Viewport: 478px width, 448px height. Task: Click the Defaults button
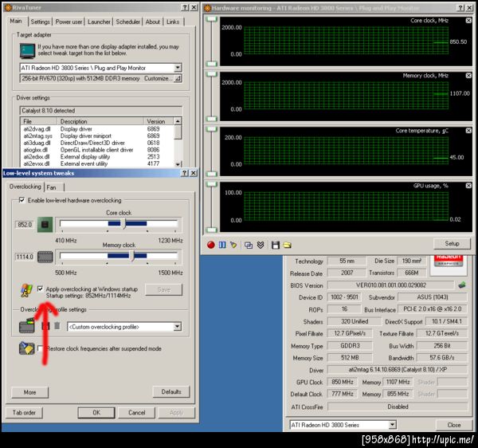tap(171, 391)
